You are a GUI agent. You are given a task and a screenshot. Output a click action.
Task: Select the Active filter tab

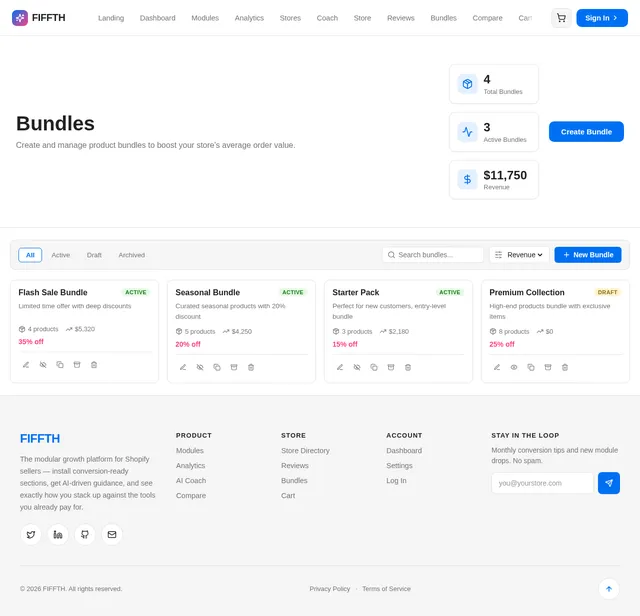[60, 255]
